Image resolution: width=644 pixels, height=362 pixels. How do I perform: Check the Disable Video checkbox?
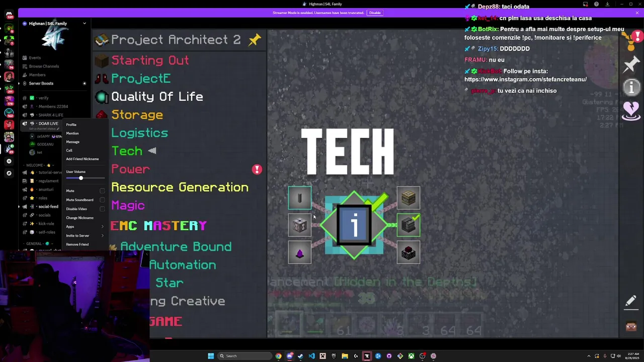point(102,209)
